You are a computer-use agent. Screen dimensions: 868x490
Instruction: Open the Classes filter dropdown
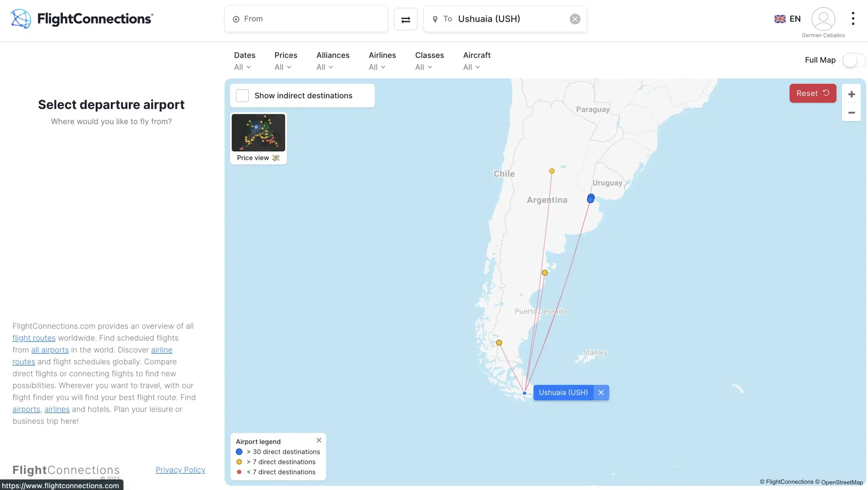click(x=429, y=61)
